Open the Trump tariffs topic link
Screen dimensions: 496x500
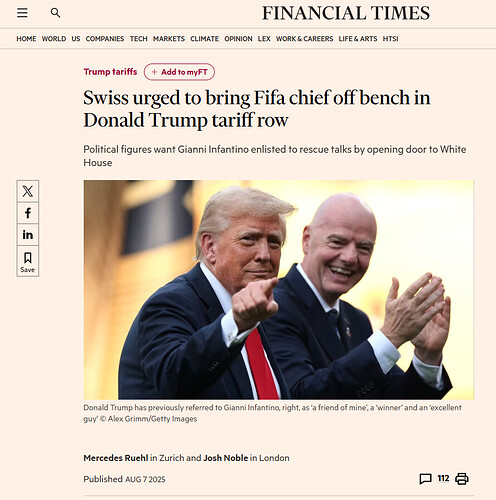tap(110, 72)
